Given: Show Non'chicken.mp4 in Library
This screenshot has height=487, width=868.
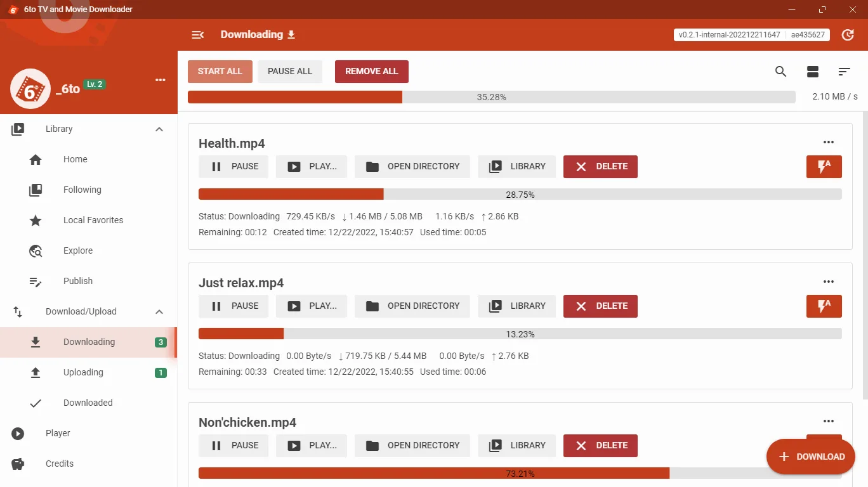Looking at the screenshot, I should pos(516,446).
